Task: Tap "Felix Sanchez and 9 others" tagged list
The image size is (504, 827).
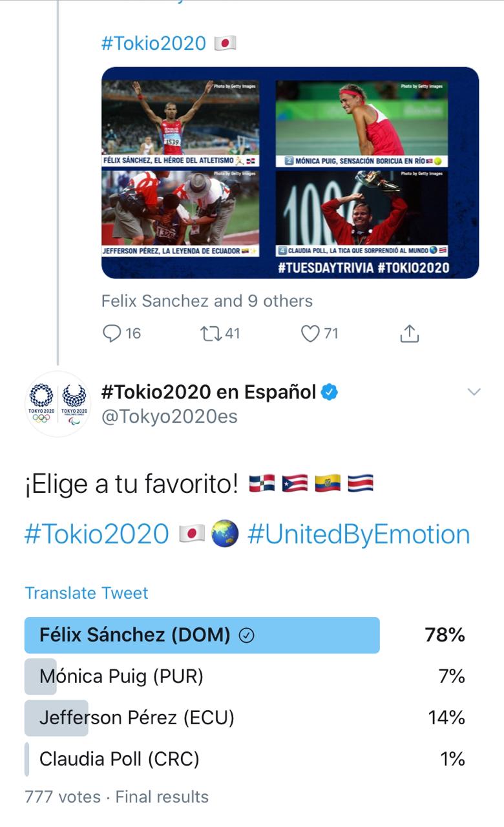Action: pyautogui.click(x=207, y=301)
